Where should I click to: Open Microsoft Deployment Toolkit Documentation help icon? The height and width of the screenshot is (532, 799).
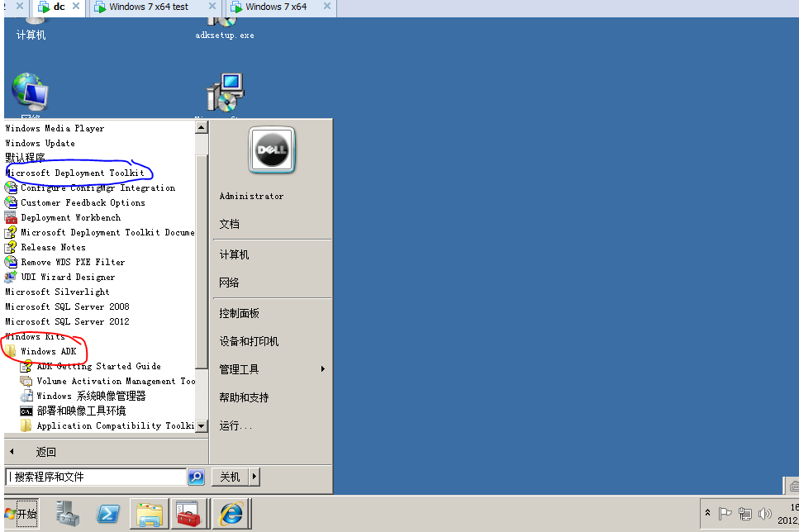[11, 232]
